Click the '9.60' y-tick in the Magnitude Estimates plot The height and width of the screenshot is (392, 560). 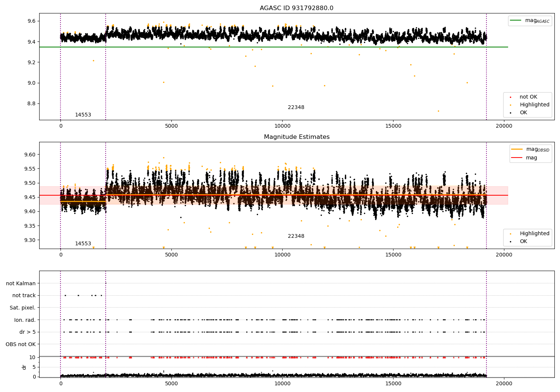point(30,155)
